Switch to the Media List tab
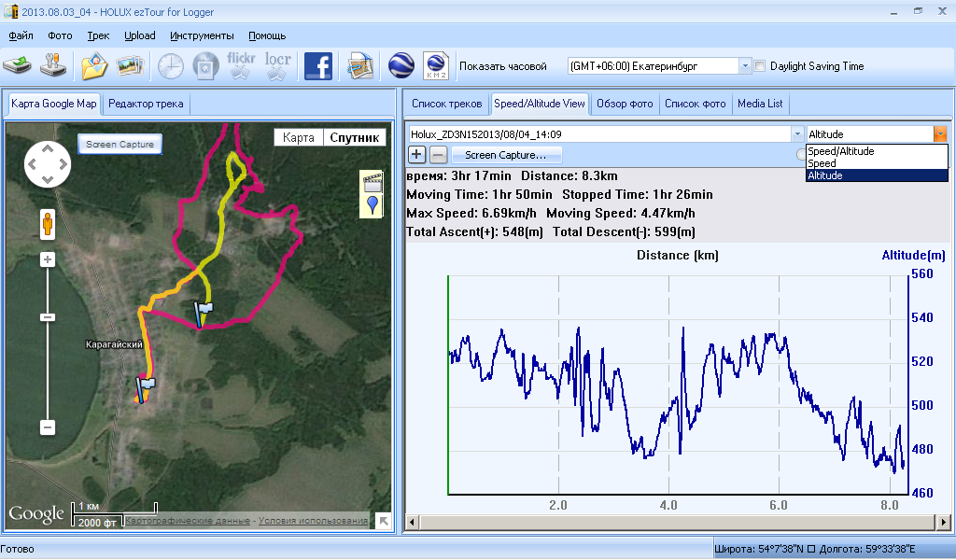Viewport: 956px width, 560px height. click(760, 104)
